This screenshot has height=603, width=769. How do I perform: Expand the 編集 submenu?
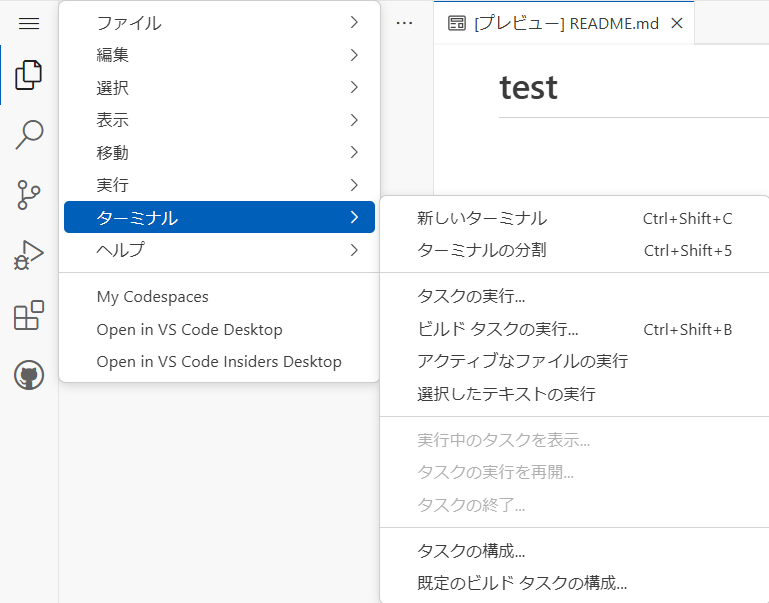(219, 55)
